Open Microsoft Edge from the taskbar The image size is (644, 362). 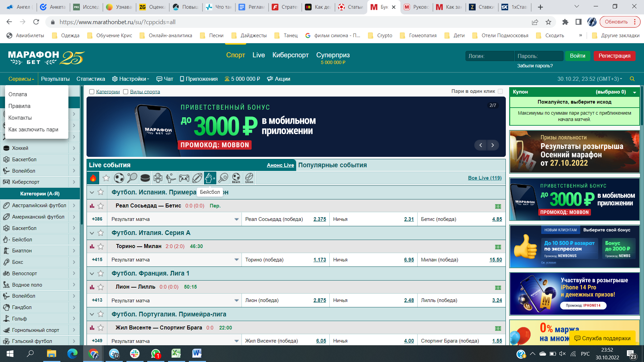click(x=72, y=353)
